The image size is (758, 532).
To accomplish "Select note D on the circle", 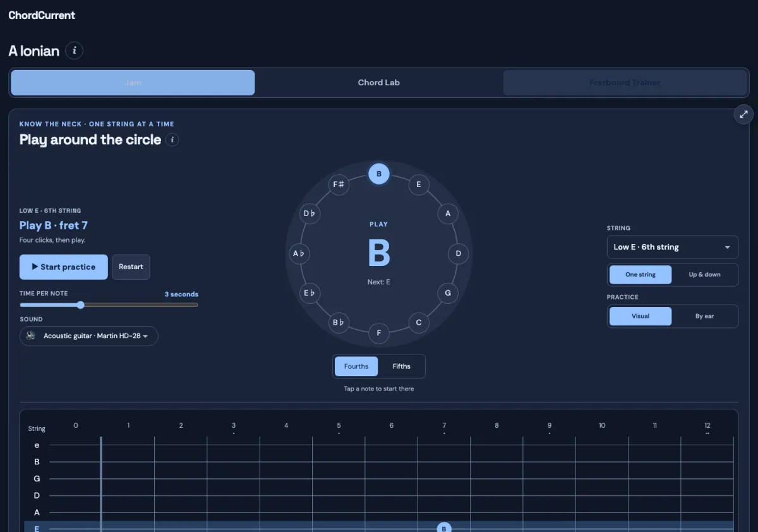I will tap(459, 254).
